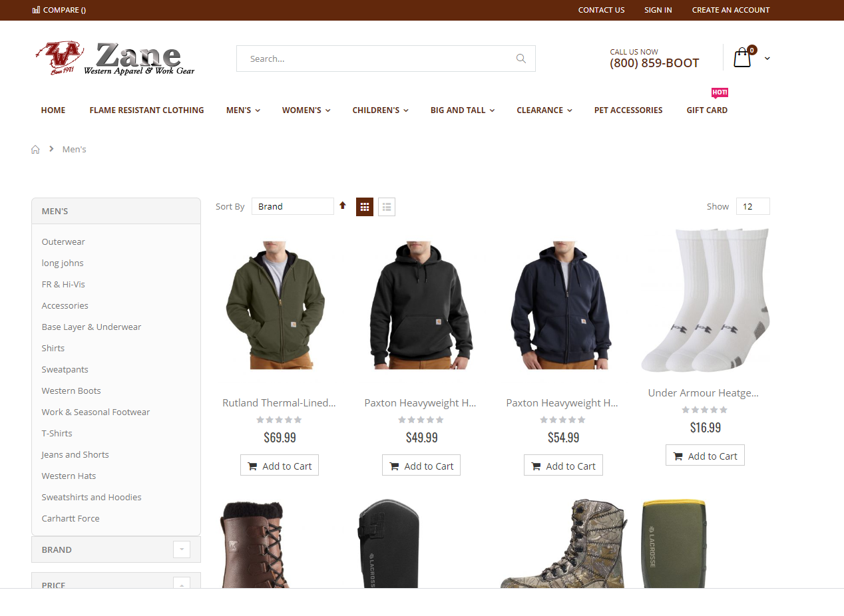Select Accessories in Men's sidebar
The height and width of the screenshot is (616, 844).
click(65, 306)
